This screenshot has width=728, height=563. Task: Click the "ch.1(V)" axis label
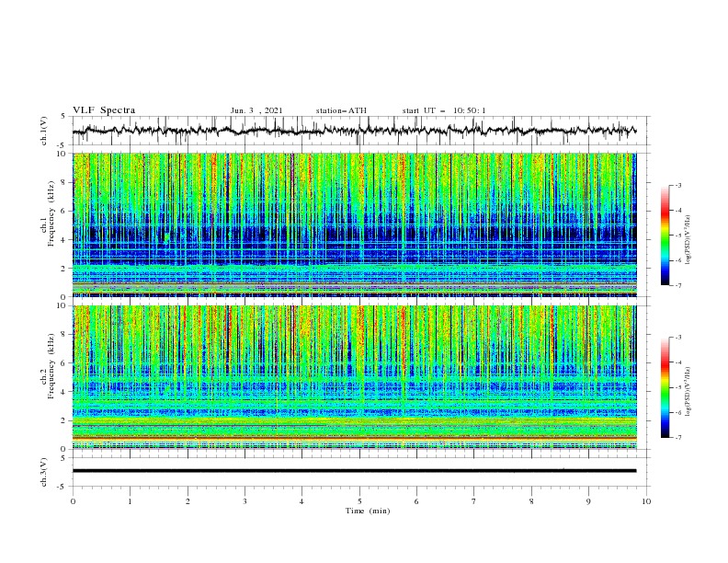coord(44,131)
